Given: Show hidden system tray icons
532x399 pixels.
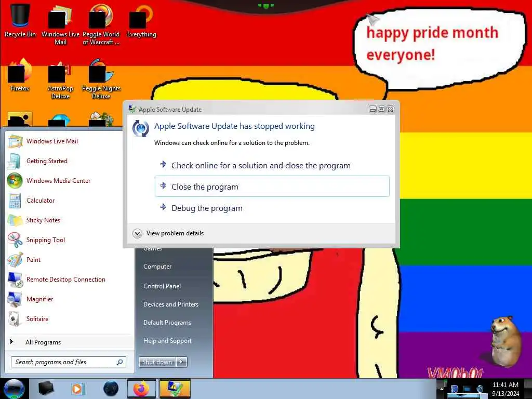Looking at the screenshot, I should coord(442,389).
